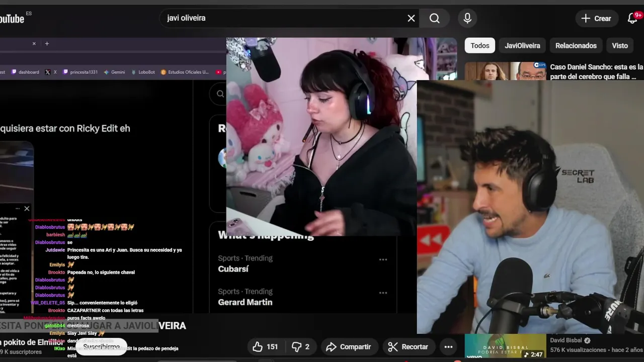
Task: Dislike the video with the thumbs-down icon
Action: point(301,347)
